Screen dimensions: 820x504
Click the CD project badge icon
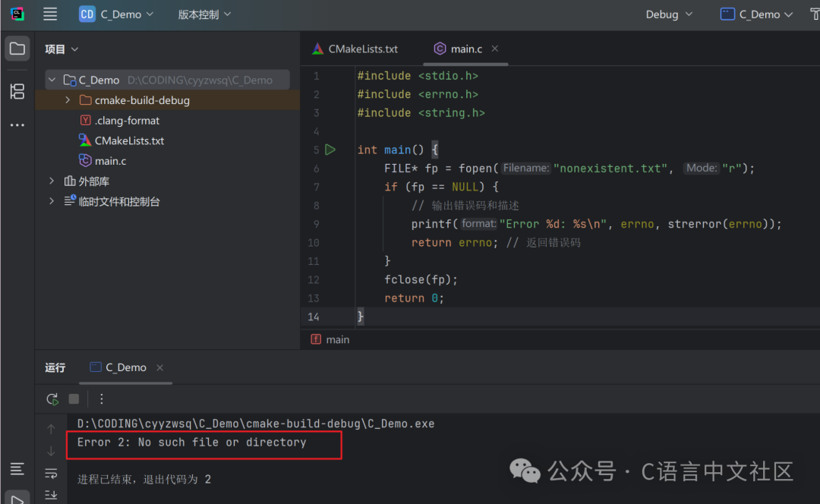pyautogui.click(x=87, y=14)
